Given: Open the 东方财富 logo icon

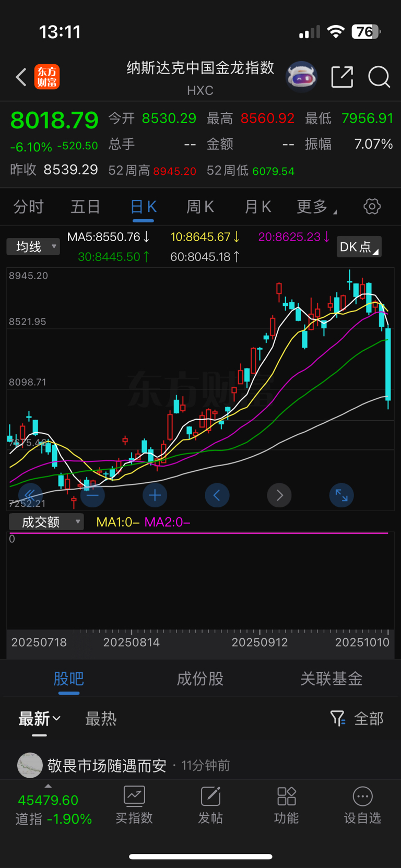Looking at the screenshot, I should [x=47, y=77].
